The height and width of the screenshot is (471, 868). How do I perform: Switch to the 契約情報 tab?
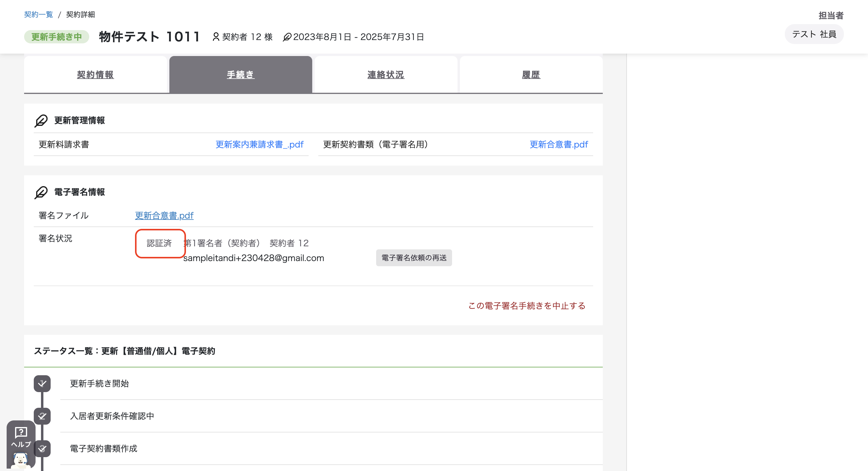[x=95, y=74]
